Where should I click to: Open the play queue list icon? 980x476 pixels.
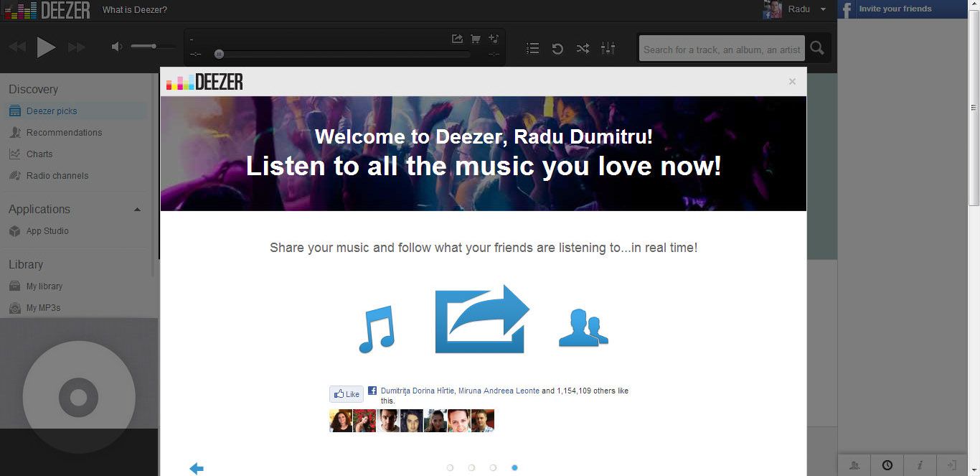click(532, 48)
